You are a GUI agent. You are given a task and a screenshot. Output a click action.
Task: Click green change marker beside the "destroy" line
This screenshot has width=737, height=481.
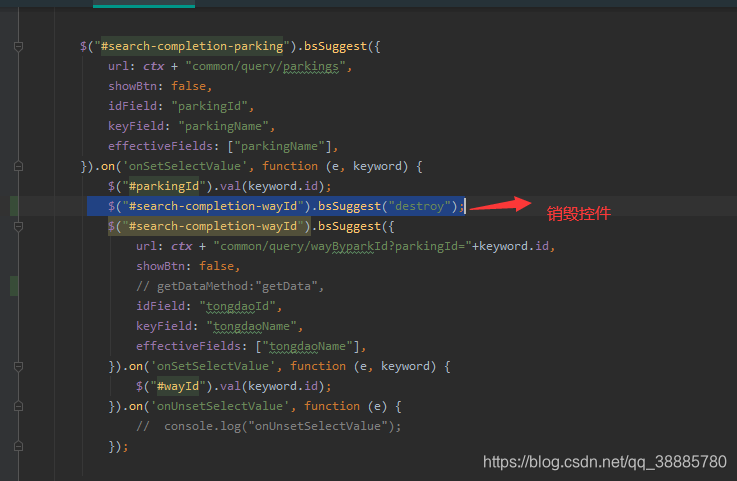tap(14, 206)
